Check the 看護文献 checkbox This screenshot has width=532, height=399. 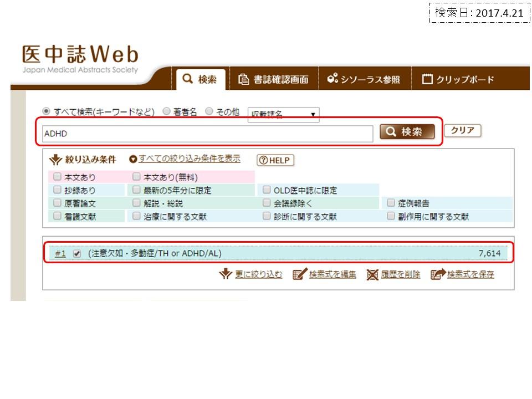point(57,216)
